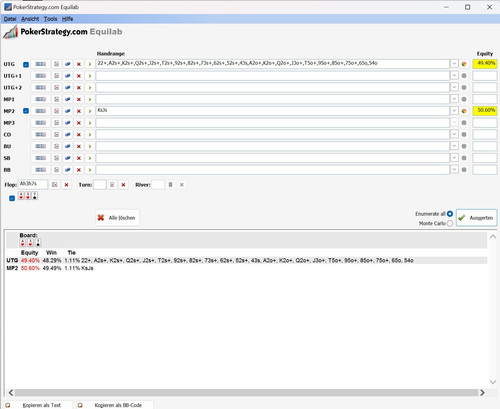Click green arrow in BU row
500x409 pixels.
[x=90, y=146]
